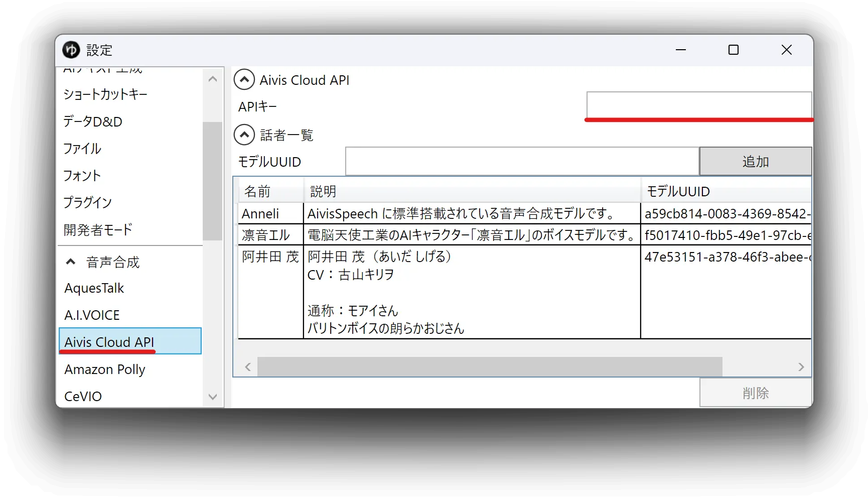Click the 削除 button
868x497 pixels.
(756, 393)
